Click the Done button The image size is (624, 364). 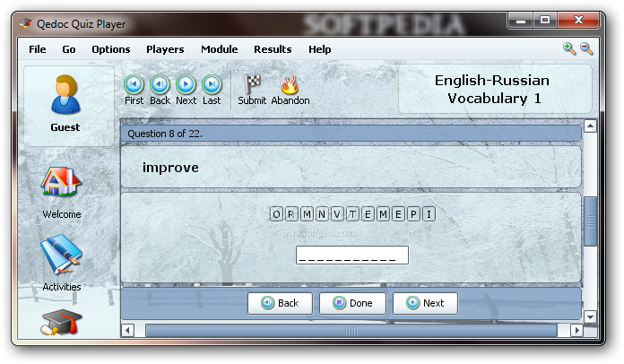pyautogui.click(x=352, y=303)
